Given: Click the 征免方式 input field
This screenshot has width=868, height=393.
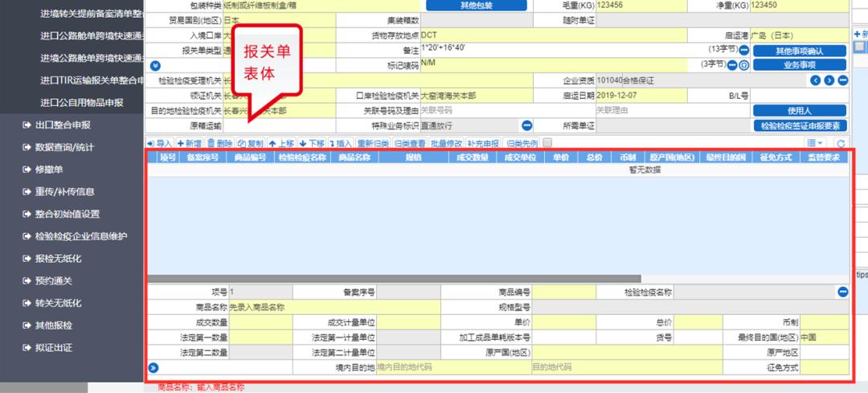Looking at the screenshot, I should point(825,367).
